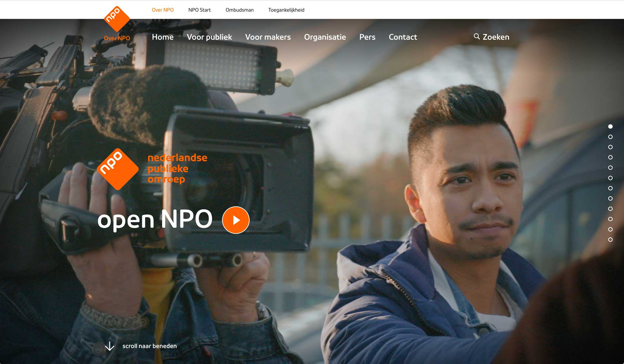Go to the Pers section

(x=367, y=37)
